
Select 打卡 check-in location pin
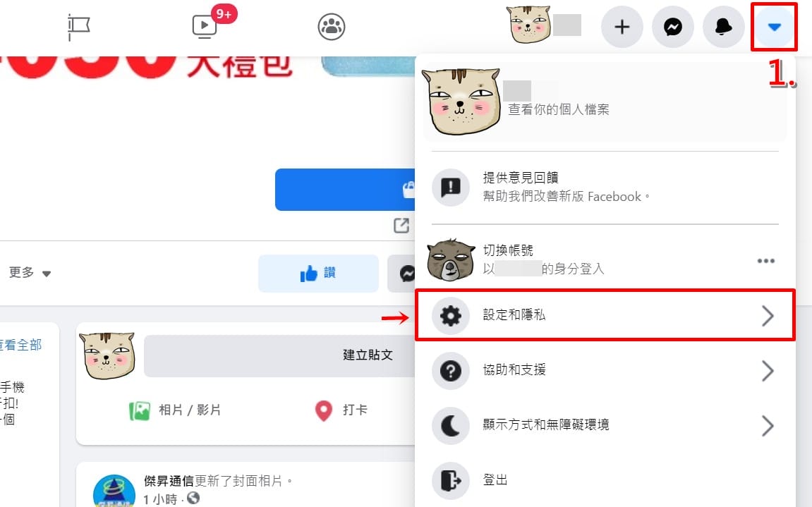click(x=341, y=410)
